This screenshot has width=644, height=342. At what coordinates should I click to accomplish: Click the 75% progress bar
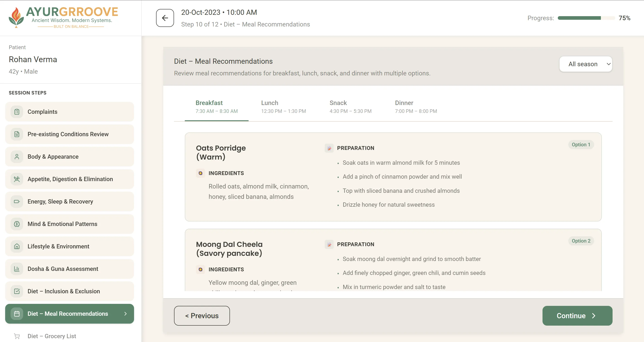pyautogui.click(x=586, y=18)
